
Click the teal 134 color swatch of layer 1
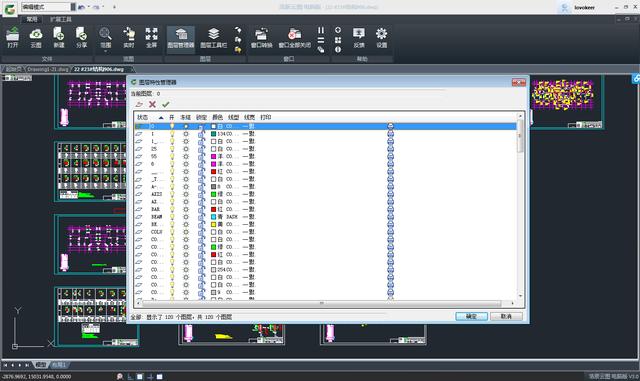click(213, 134)
